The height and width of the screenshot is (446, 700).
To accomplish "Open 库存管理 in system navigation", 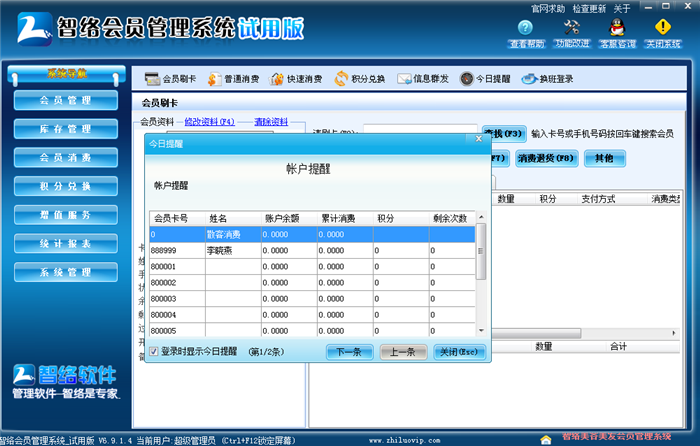I will [x=66, y=129].
